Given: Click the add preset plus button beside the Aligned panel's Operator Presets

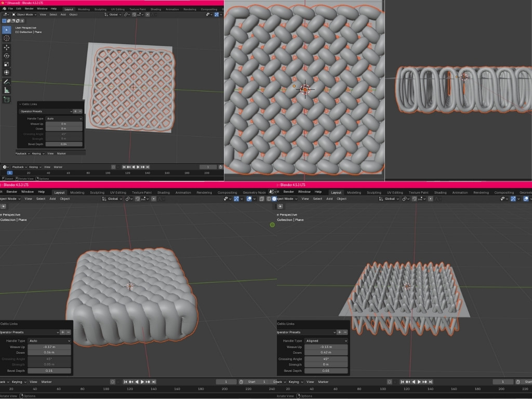Looking at the screenshot, I should tap(339, 332).
